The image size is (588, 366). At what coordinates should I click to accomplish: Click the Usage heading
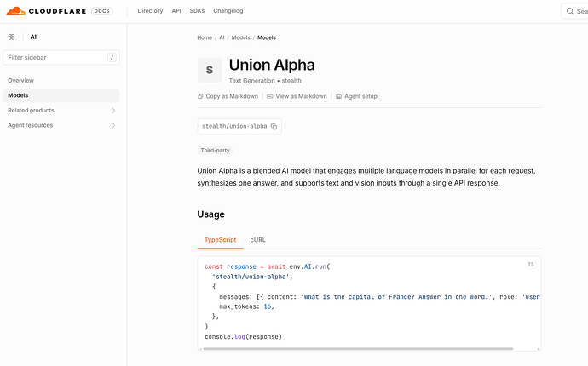click(x=210, y=214)
